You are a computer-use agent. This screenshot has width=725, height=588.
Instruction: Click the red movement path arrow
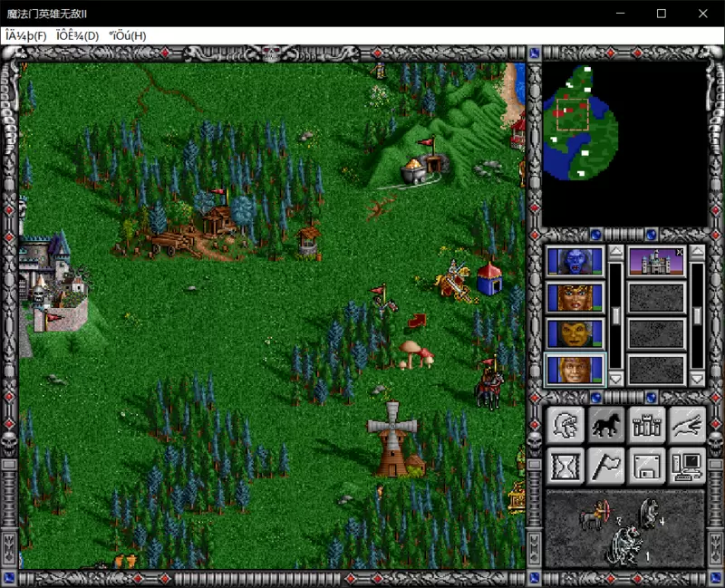click(x=417, y=321)
